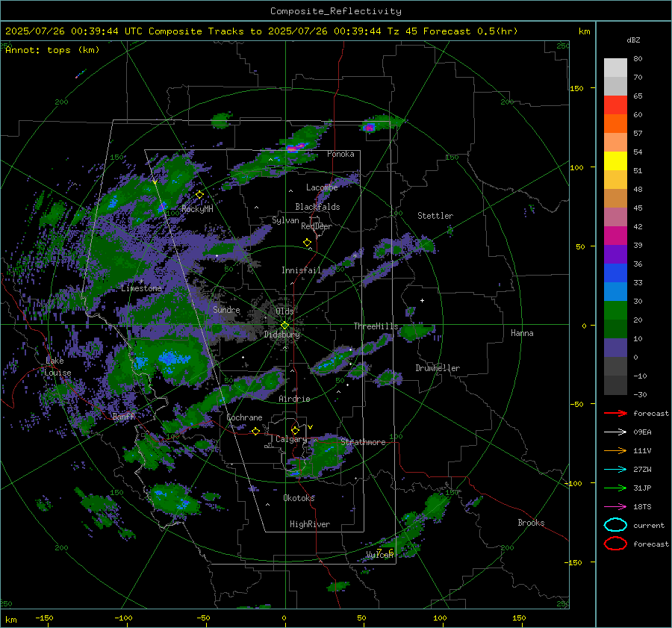Click the Brooks city label
This screenshot has width=672, height=628.
pyautogui.click(x=531, y=523)
